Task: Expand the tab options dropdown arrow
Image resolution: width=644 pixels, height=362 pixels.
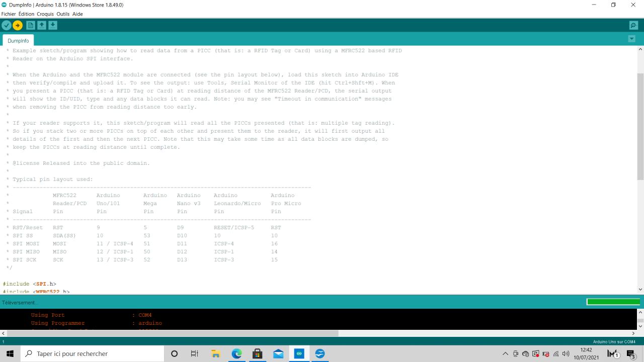Action: tap(632, 39)
